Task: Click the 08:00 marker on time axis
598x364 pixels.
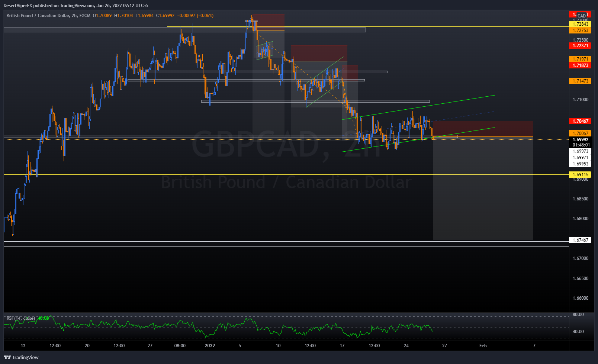Action: 180,346
